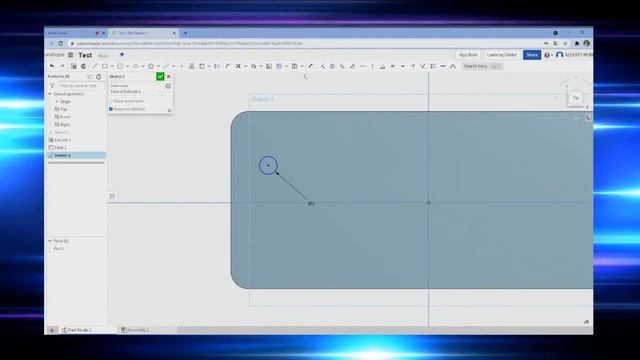Select the Sketch fillet tool
The height and width of the screenshot is (360, 640).
[228, 66]
